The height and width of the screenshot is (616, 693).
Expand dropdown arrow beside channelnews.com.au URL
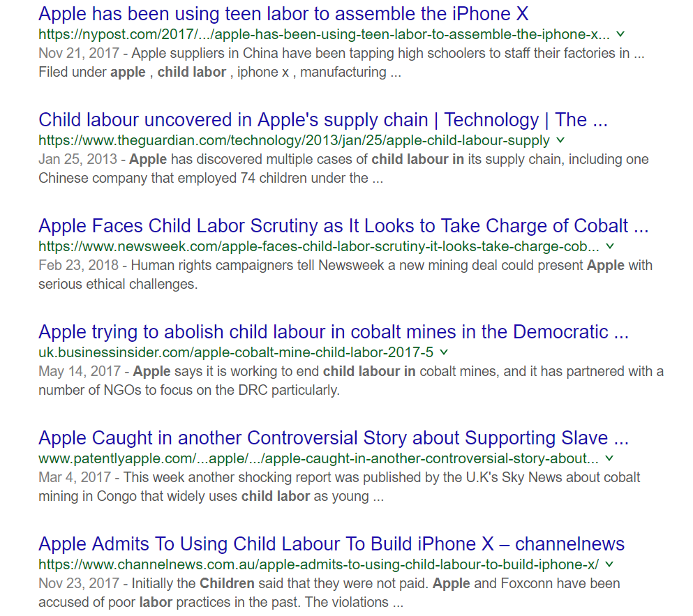coord(609,564)
